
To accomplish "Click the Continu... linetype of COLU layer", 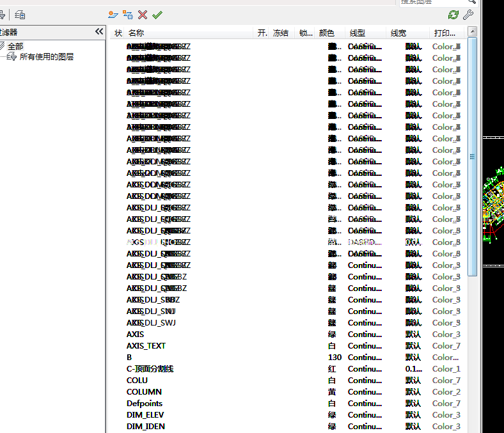I will pos(365,381).
